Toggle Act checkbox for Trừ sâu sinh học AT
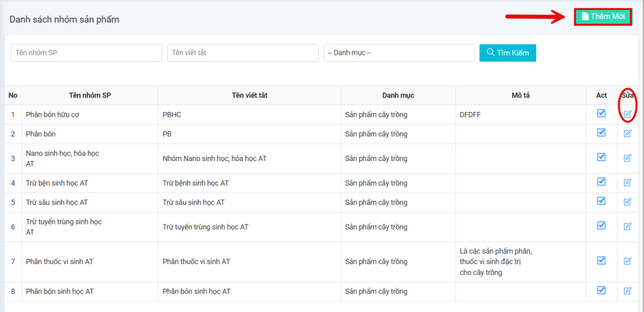Viewport: 644px width, 312px height. [601, 201]
